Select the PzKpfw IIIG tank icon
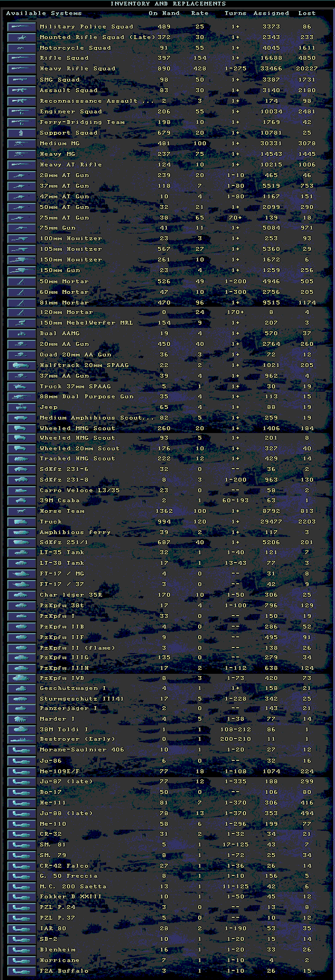Screen dimensions: 335x980 click(x=21, y=657)
